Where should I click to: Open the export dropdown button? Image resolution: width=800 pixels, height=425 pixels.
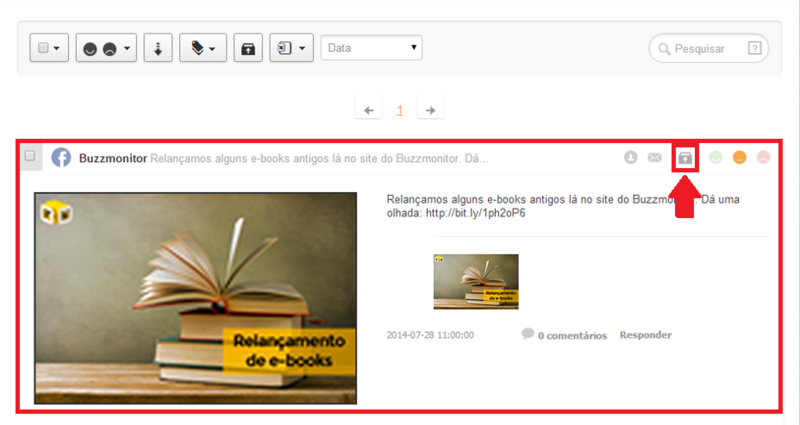coord(292,48)
